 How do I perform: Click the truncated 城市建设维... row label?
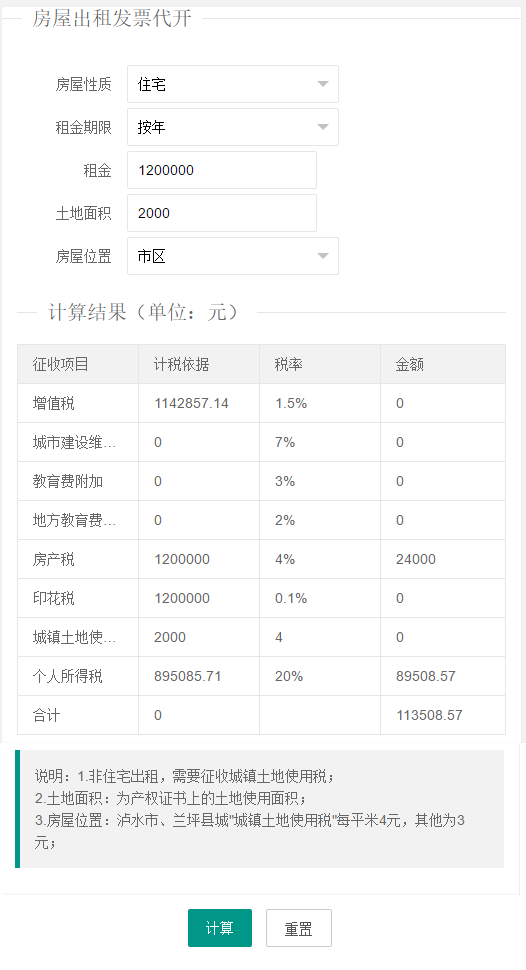pos(74,442)
